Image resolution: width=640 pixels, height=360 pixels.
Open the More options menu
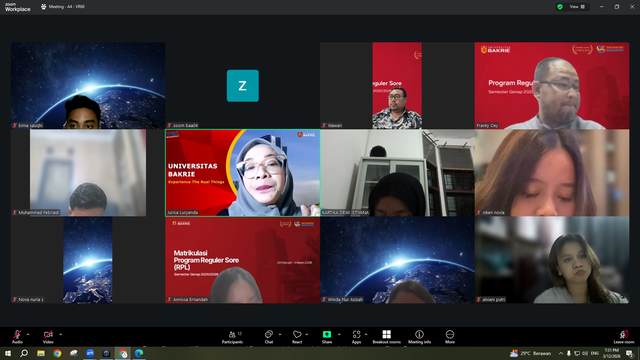click(450, 337)
